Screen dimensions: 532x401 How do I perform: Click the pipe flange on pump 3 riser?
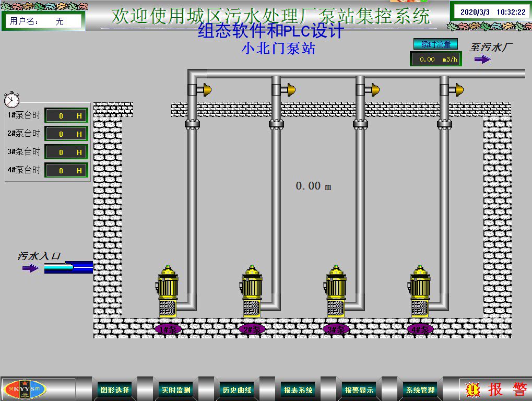click(360, 124)
